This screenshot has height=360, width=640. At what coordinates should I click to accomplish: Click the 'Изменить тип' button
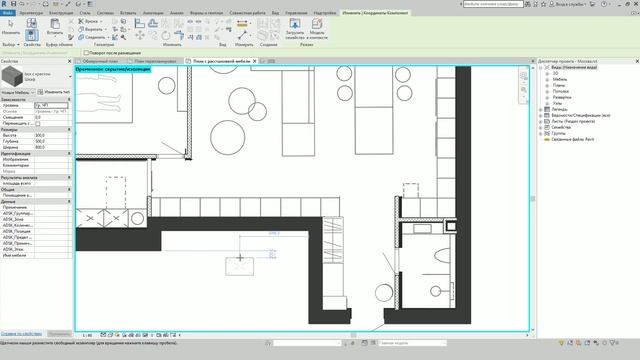tap(54, 92)
